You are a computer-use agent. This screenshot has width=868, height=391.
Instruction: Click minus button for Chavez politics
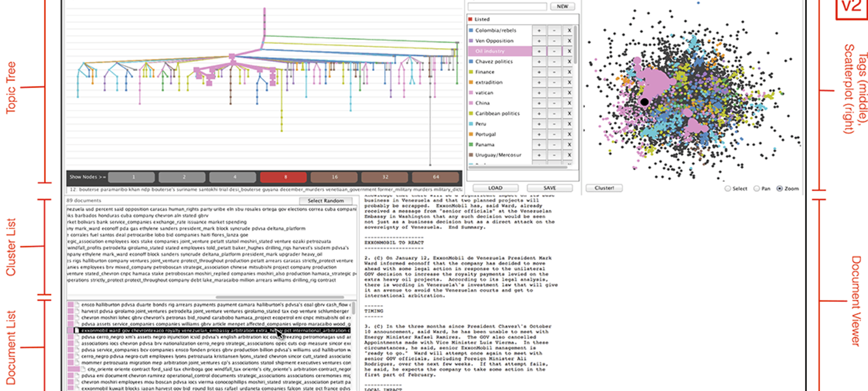pyautogui.click(x=553, y=61)
